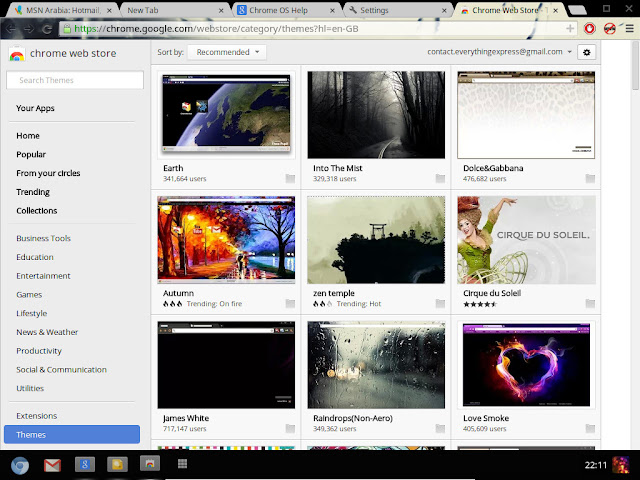
Task: Select Entertainment category
Action: point(43,276)
